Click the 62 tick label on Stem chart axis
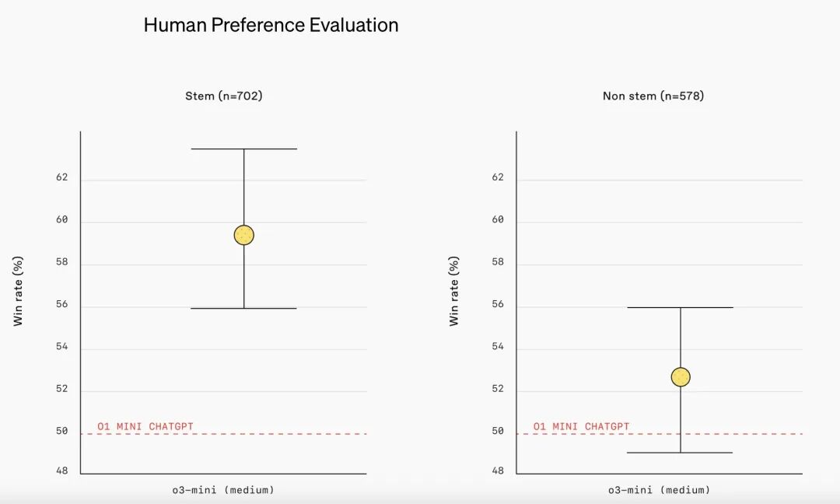840x504 pixels. [62, 177]
